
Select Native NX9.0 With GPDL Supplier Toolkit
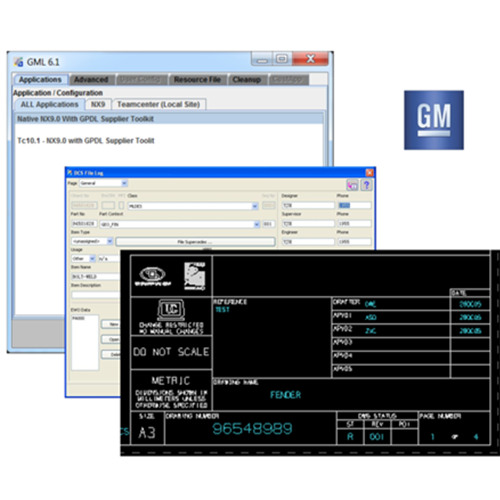[x=169, y=119]
